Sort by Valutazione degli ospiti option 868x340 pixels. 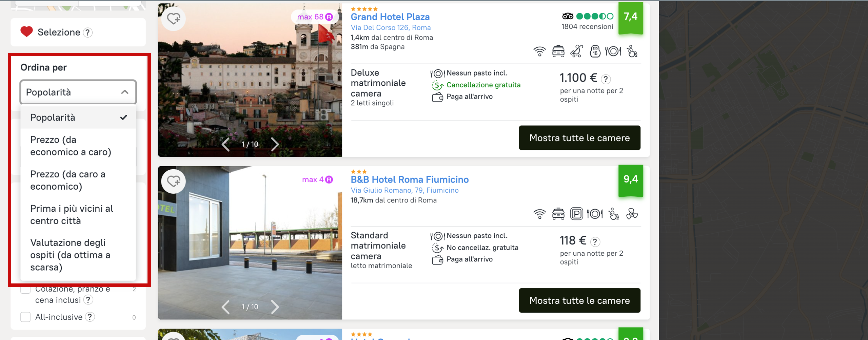(70, 255)
